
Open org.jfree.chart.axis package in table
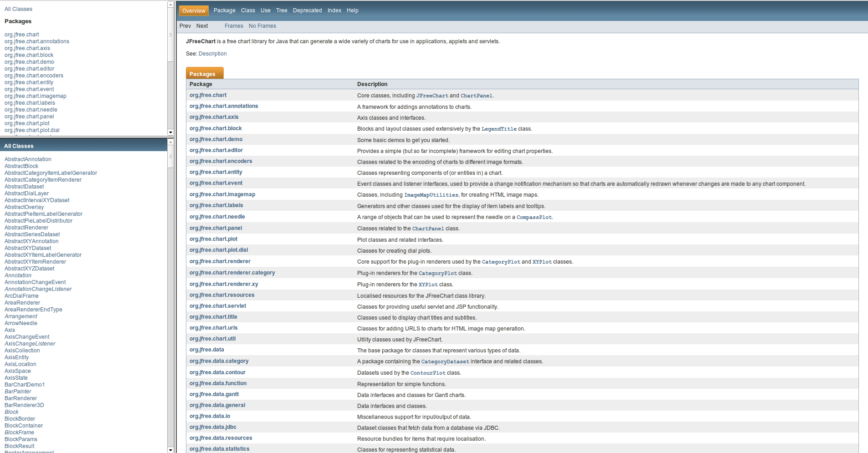(x=214, y=117)
